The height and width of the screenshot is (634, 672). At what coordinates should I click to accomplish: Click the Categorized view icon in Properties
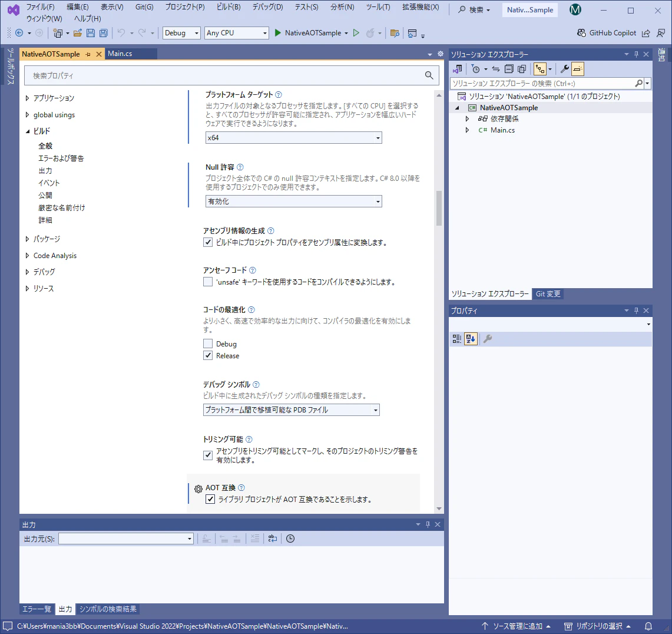pyautogui.click(x=457, y=339)
